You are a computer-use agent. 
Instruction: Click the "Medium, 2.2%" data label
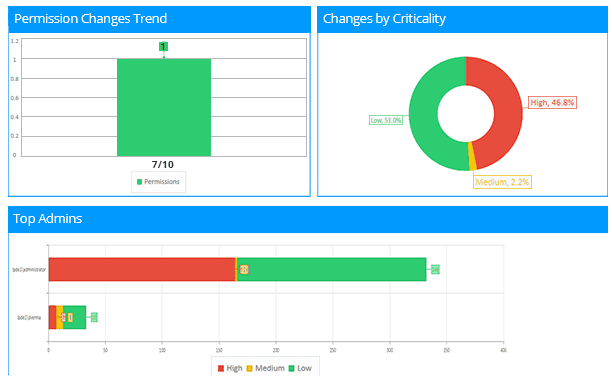pos(502,182)
